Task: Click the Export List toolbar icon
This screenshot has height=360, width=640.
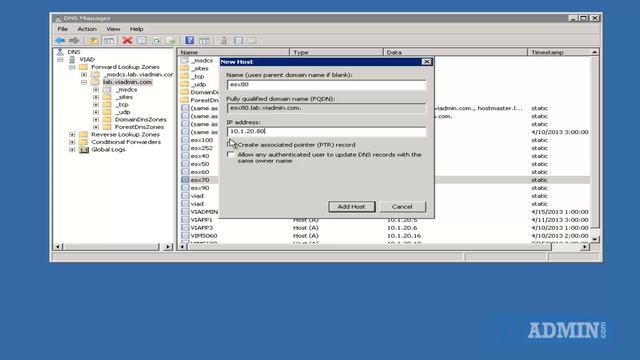Action: [171, 40]
